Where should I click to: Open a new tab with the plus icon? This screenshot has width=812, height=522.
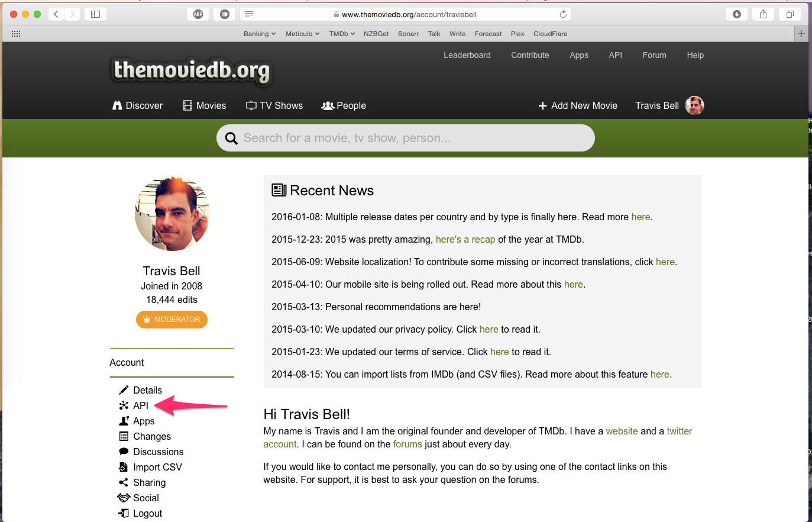[801, 34]
